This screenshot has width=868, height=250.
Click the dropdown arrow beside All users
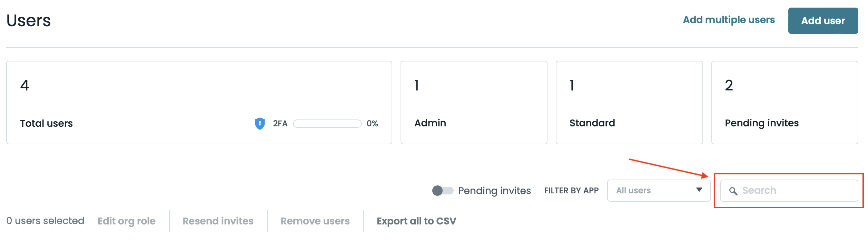point(699,190)
